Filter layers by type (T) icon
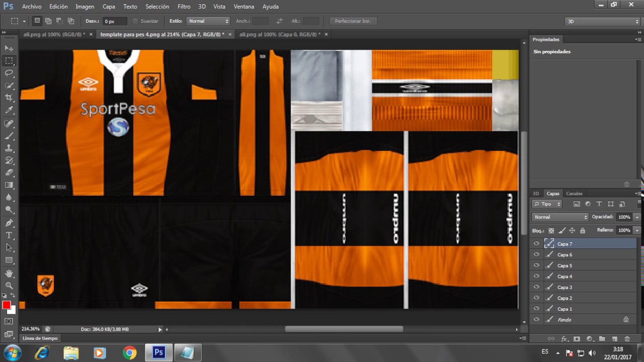The height and width of the screenshot is (362, 644). 599,204
